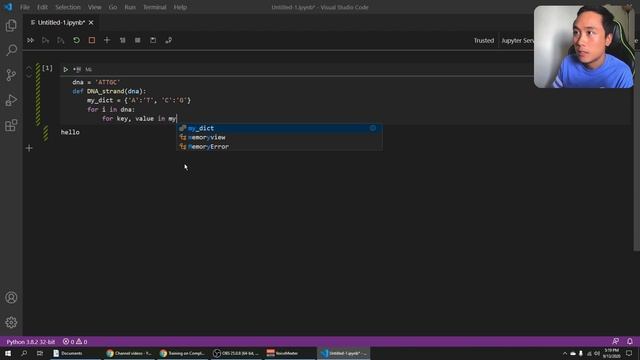The height and width of the screenshot is (360, 640).
Task: Open the Explorer view in activity bar
Action: [x=11, y=25]
